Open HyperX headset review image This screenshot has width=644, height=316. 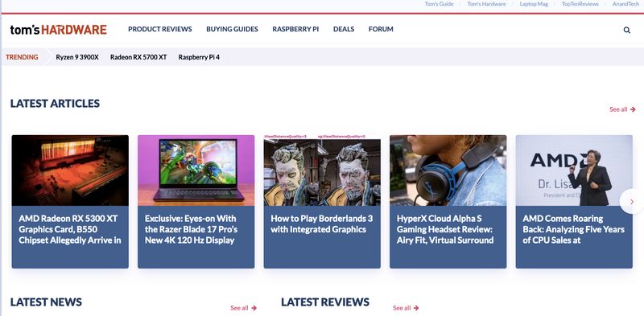tap(448, 170)
